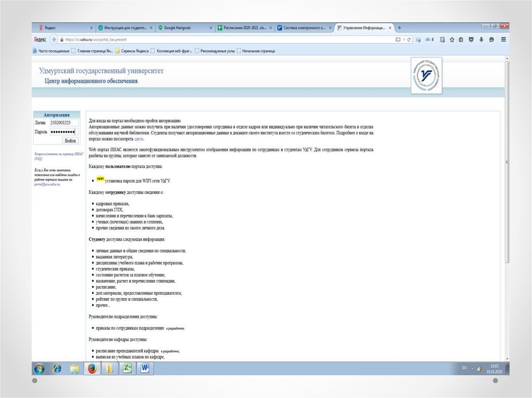Open the Часто посещаемые bookmarks folder
This screenshot has width=532, height=398.
pos(51,51)
